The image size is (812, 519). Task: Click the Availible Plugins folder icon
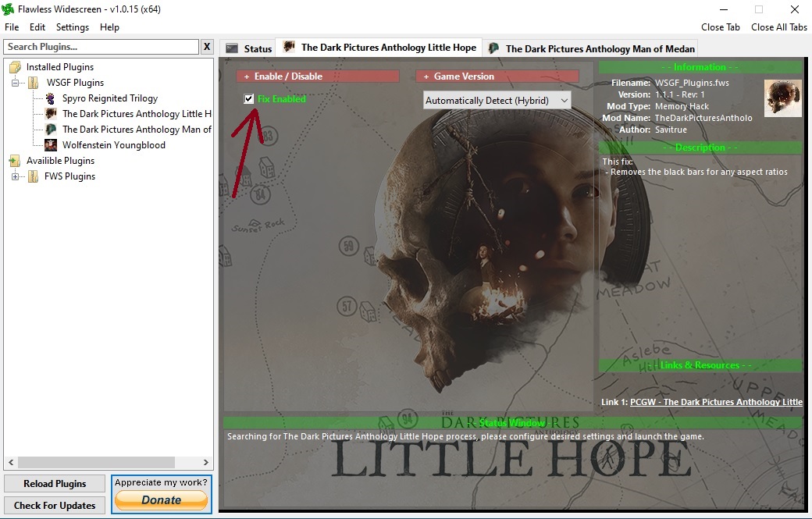coord(15,161)
